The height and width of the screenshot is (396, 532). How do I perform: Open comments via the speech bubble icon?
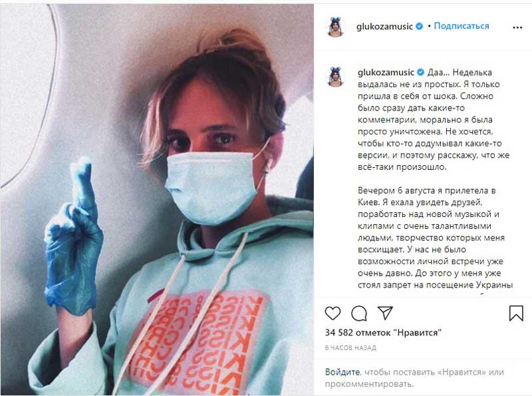[359, 313]
